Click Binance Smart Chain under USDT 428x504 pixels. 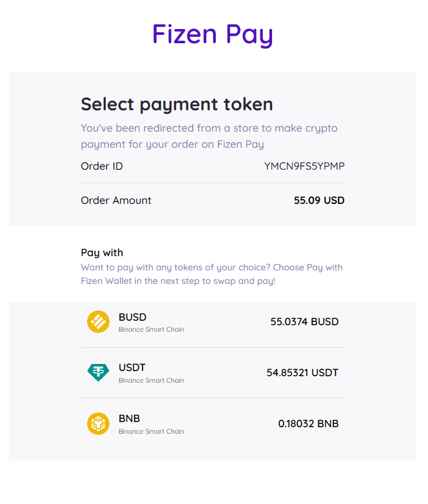[151, 380]
